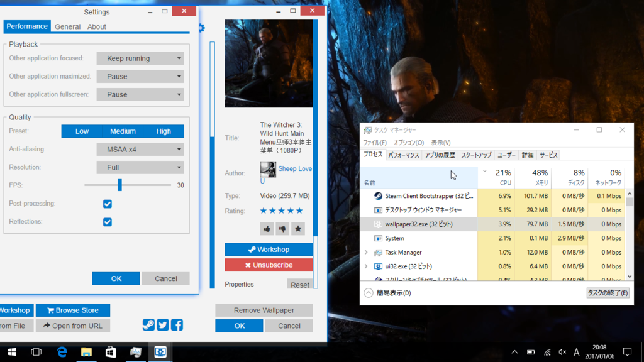Click the FPS slider handle
Image resolution: width=644 pixels, height=362 pixels.
pyautogui.click(x=119, y=185)
